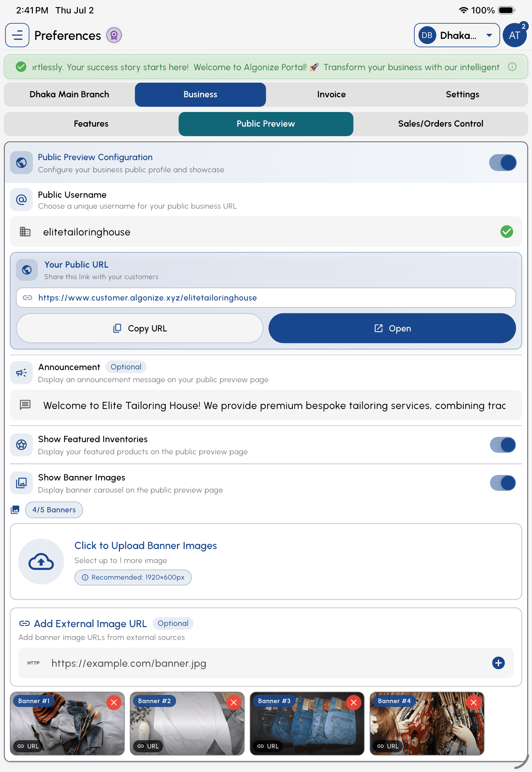This screenshot has height=772, width=532.
Task: Click the announcement message text field
Action: [266, 405]
